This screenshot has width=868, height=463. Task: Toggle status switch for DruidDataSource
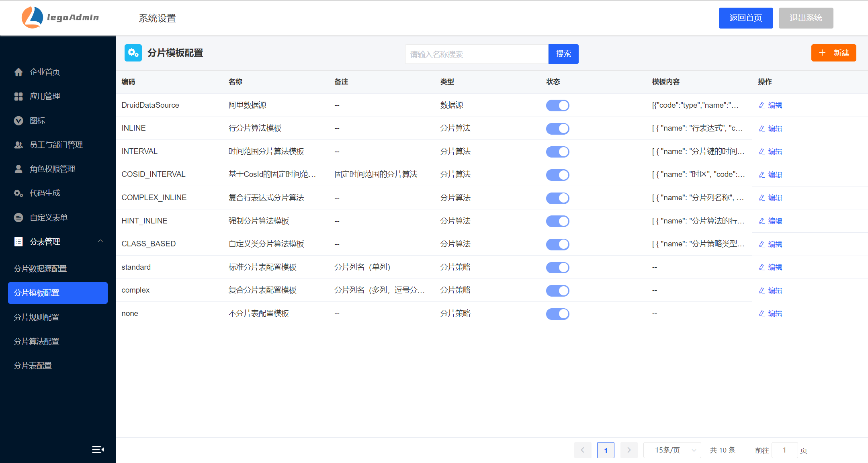[x=557, y=105]
